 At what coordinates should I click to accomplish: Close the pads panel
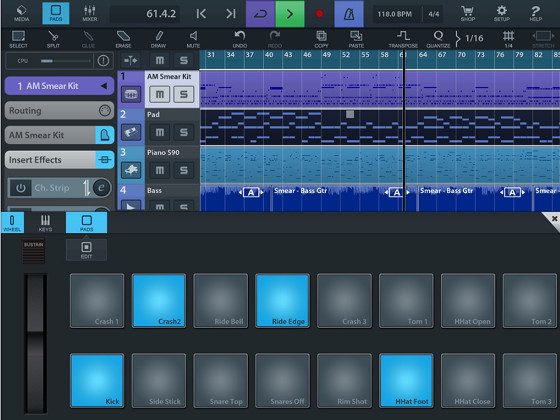553,219
